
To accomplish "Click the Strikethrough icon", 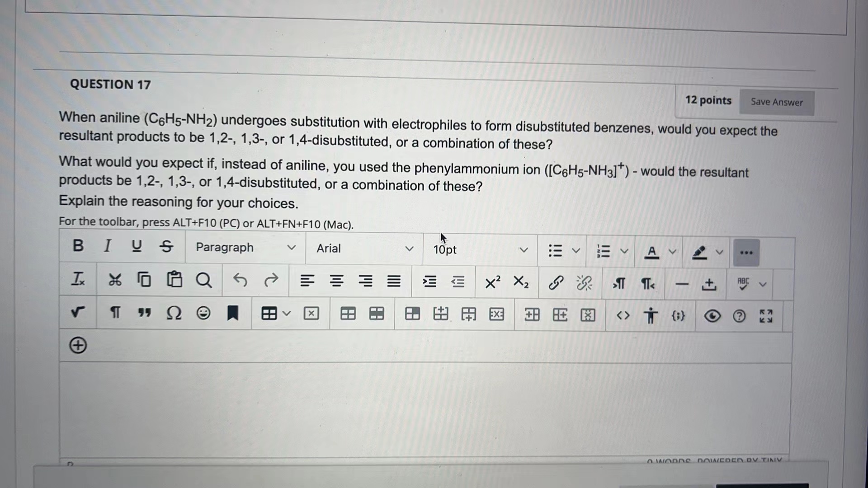I will coord(166,246).
